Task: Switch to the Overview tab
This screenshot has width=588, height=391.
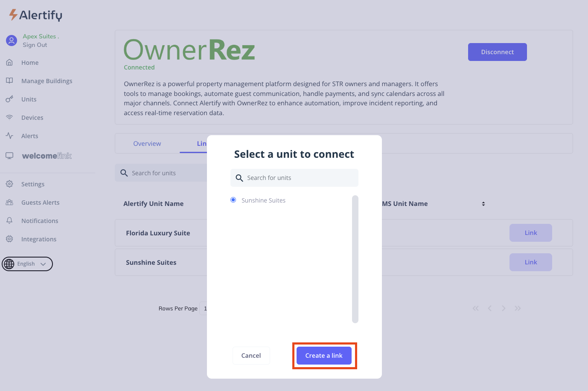Action: (x=147, y=144)
